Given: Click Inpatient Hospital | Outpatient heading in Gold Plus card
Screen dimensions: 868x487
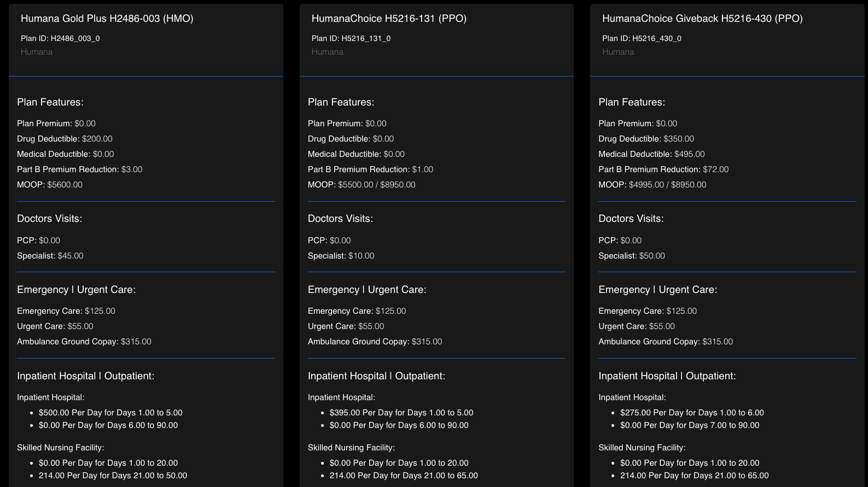Looking at the screenshot, I should pos(86,376).
